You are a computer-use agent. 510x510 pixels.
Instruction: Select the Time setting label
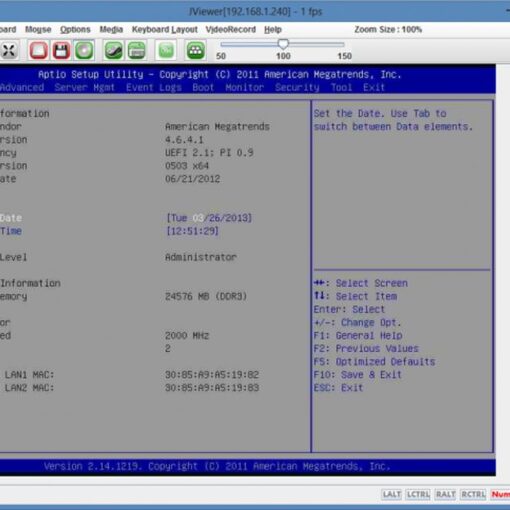tap(11, 231)
